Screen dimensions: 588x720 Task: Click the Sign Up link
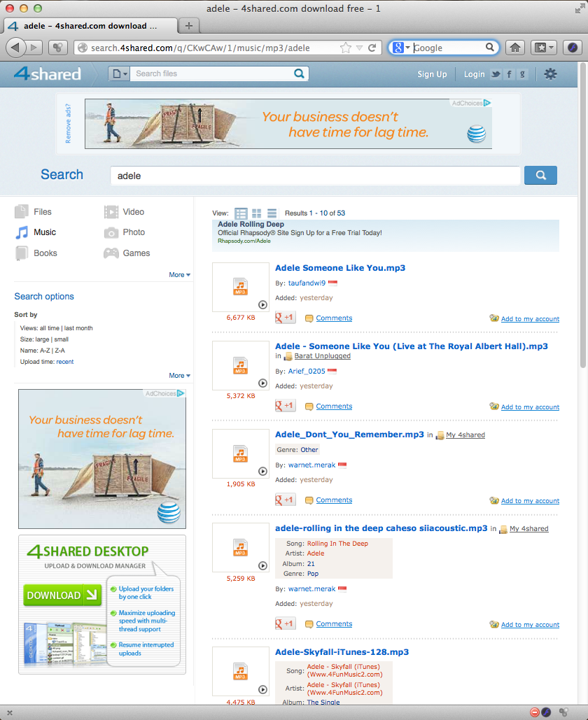tap(432, 74)
